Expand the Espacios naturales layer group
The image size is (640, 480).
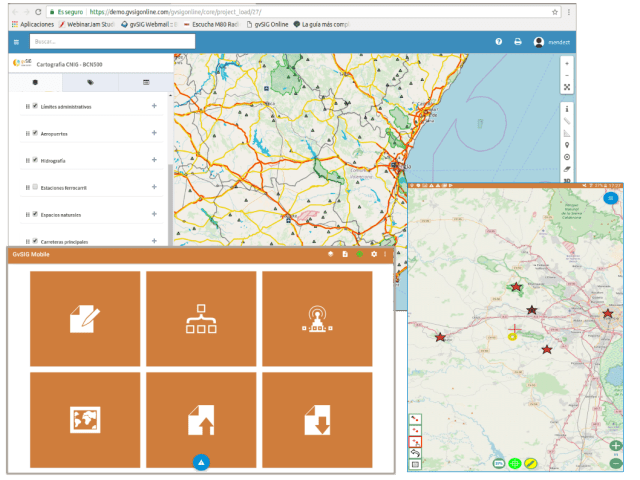(154, 214)
